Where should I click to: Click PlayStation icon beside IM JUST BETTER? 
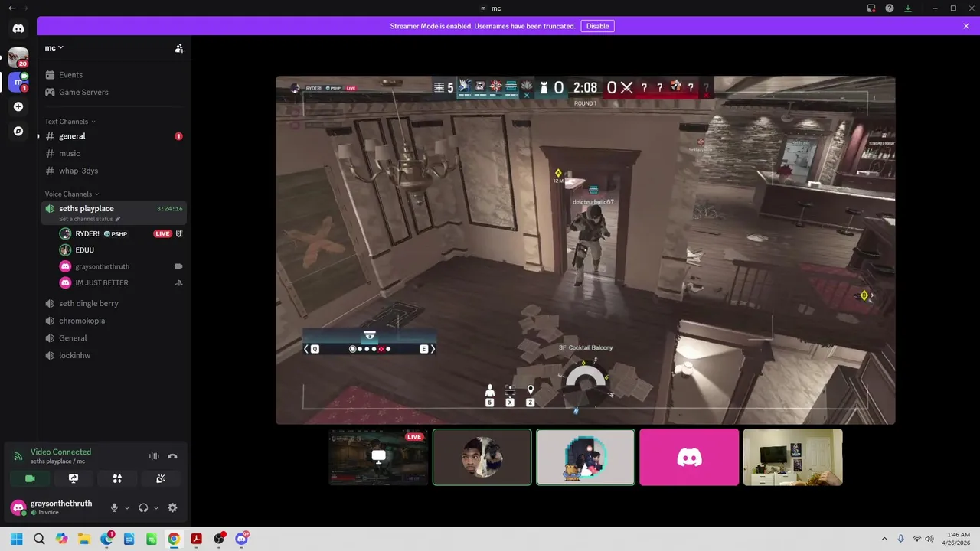click(x=178, y=282)
